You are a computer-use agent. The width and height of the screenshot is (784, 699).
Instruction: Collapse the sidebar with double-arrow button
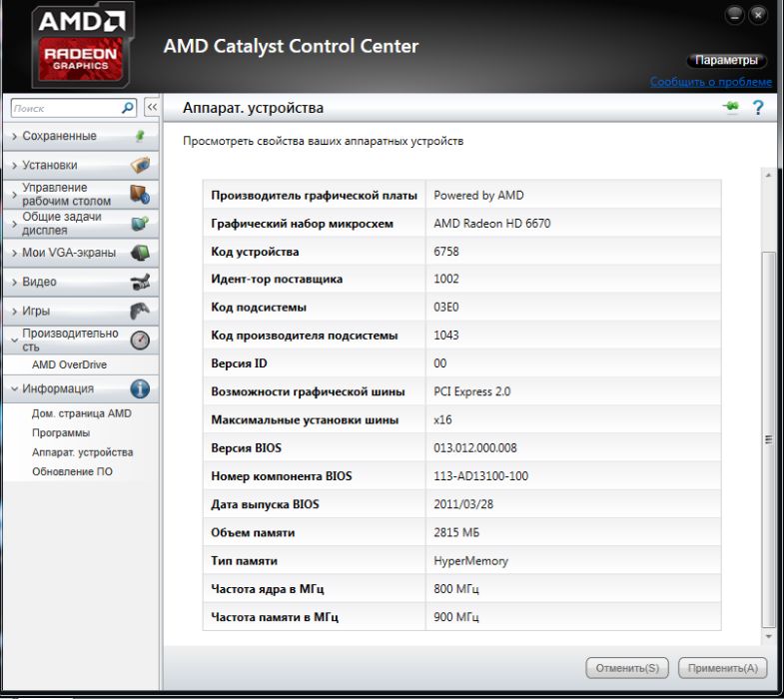tap(152, 107)
